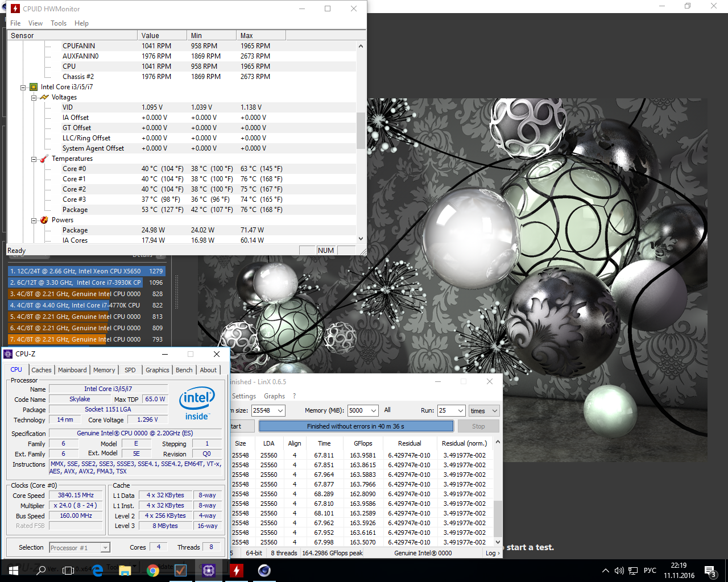Open the HWMonitor Tools menu
Screen dimensions: 728x582
59,23
